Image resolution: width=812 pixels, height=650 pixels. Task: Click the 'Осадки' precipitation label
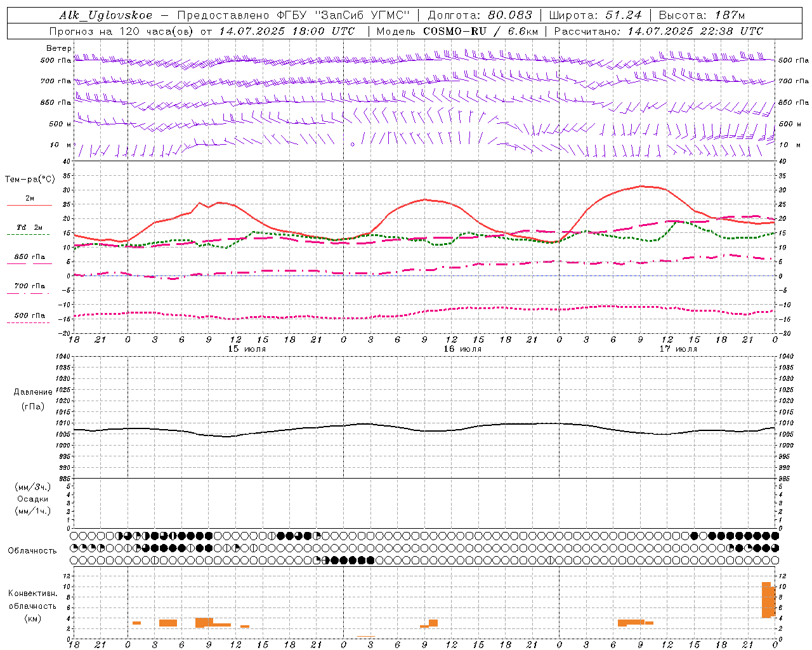click(x=33, y=499)
